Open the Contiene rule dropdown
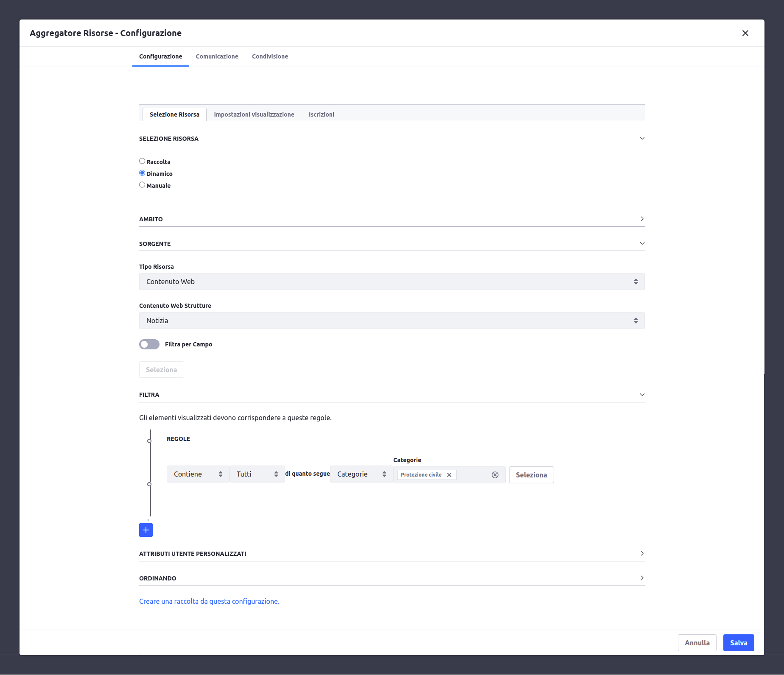 pos(198,474)
